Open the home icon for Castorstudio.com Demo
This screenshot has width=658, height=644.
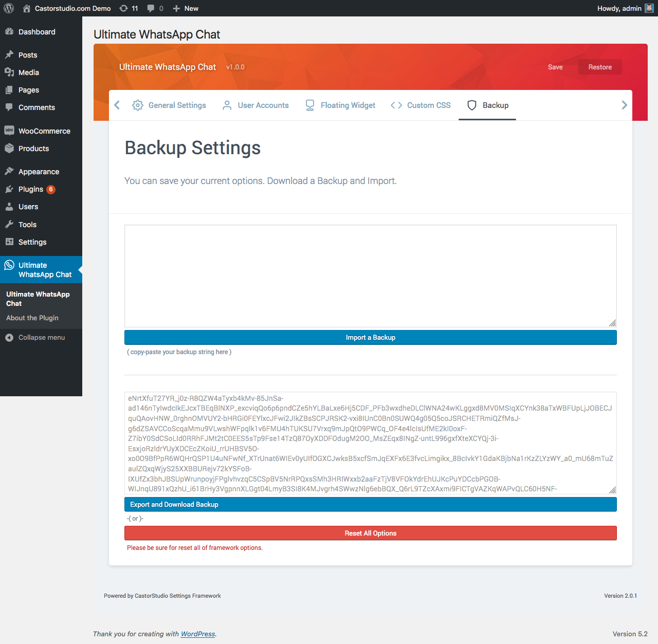tap(27, 8)
